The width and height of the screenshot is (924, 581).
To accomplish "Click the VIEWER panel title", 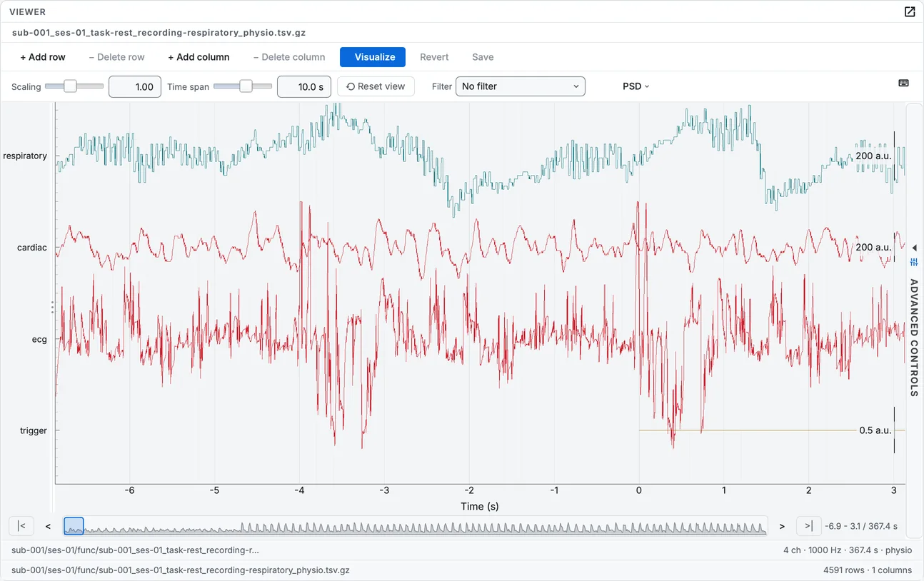I will coord(28,11).
